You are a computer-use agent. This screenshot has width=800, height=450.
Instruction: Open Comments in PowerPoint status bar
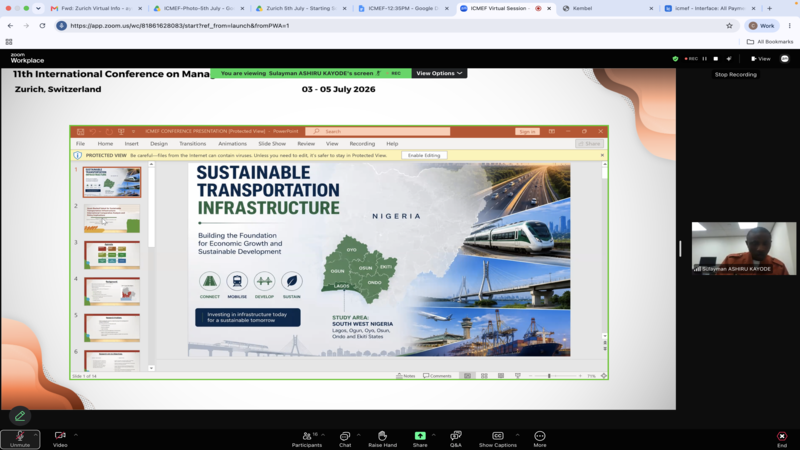(x=437, y=376)
